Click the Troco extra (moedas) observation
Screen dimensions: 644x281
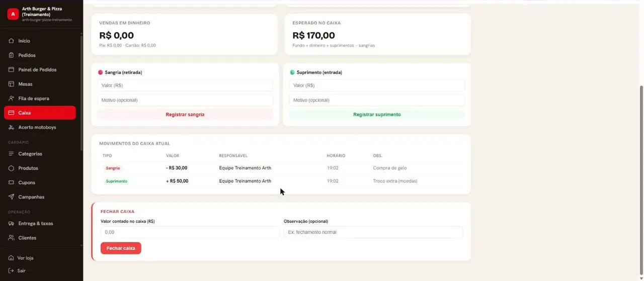click(x=395, y=181)
